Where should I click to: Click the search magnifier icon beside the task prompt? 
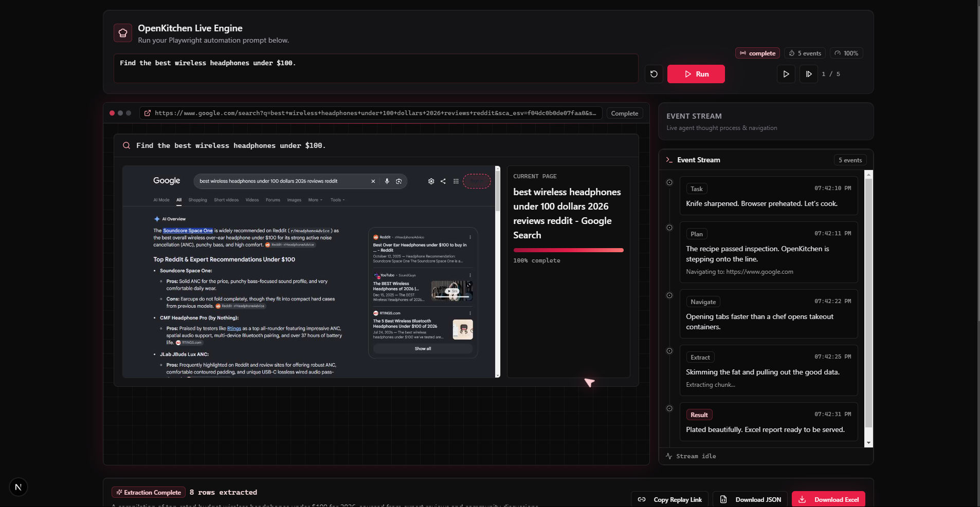click(126, 145)
